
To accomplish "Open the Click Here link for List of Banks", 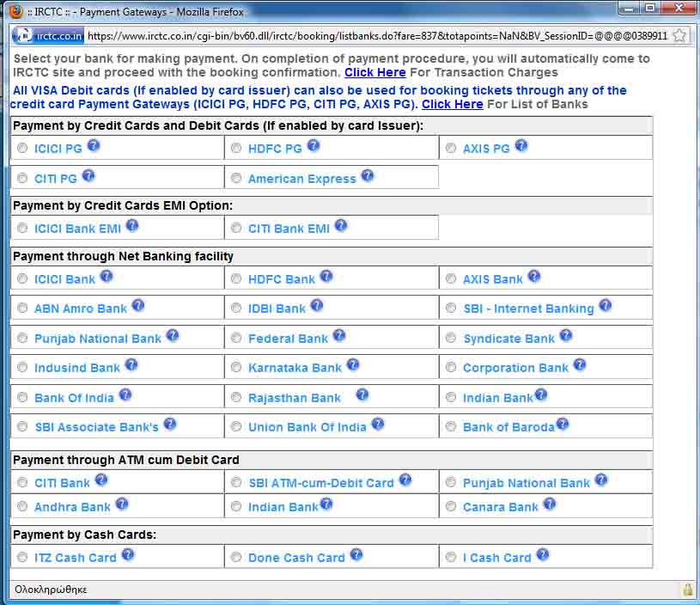I will click(x=452, y=104).
